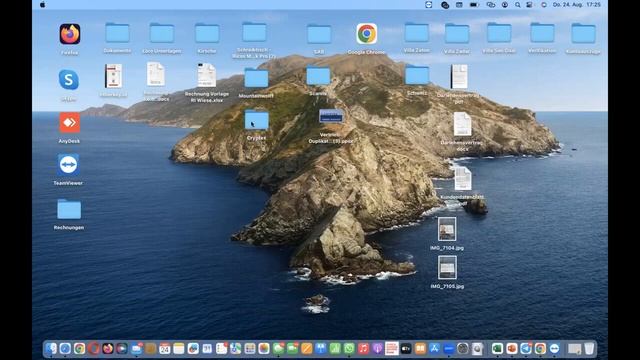Open the Apple menu in the menu bar

(x=43, y=4)
